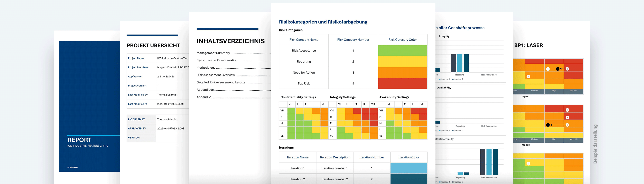
Task: Click the Integrity chart title
Action: point(444,36)
